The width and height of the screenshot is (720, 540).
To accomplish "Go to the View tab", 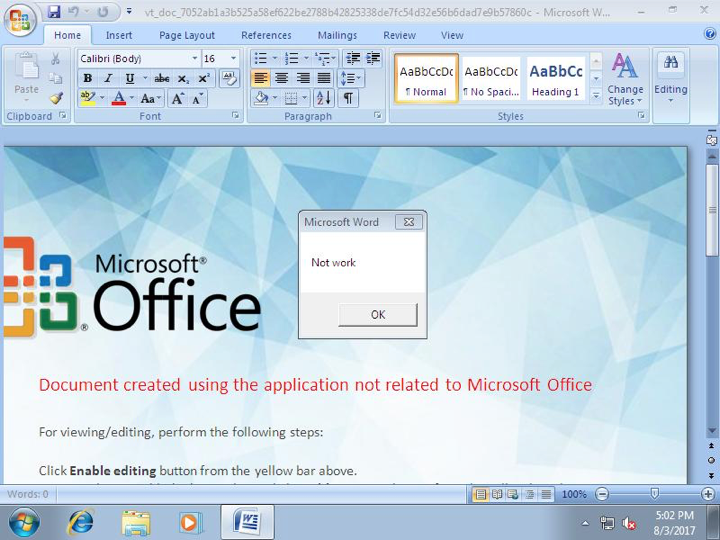I will tap(452, 35).
